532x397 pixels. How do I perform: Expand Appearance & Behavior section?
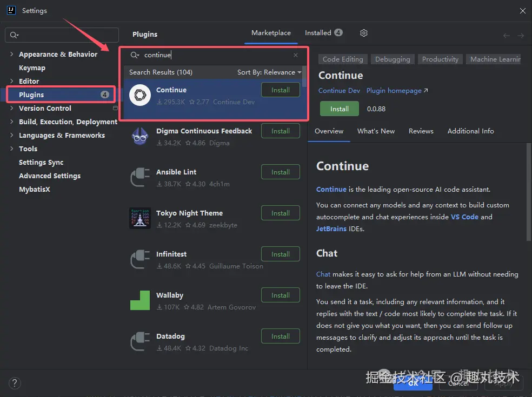tap(11, 54)
